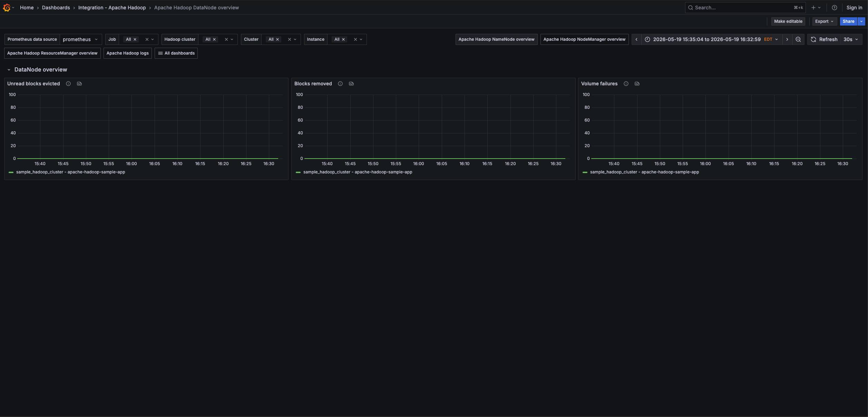Click Sign in

[x=854, y=8]
